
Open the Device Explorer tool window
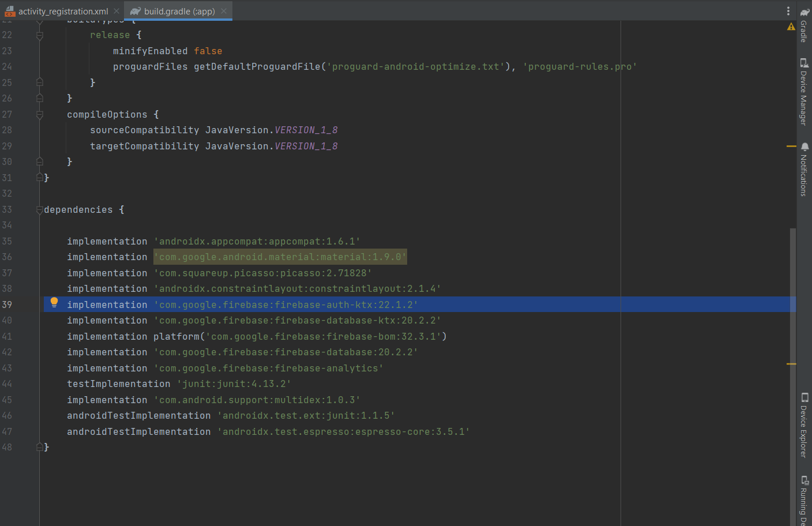(x=804, y=425)
